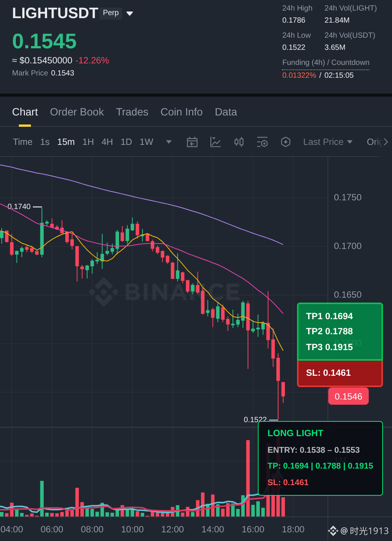Click the 24h Low value 0.1522
392x541 pixels.
[294, 47]
